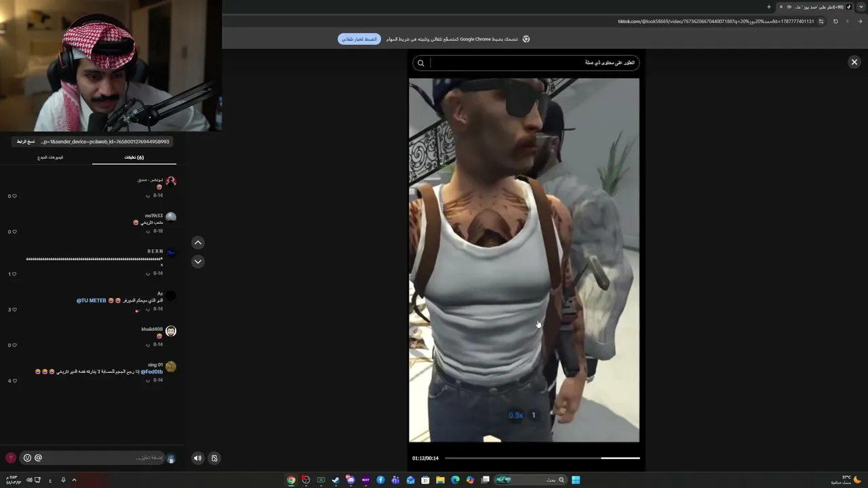Open the site settings icon in the address bar
This screenshot has width=868, height=488.
point(821,21)
